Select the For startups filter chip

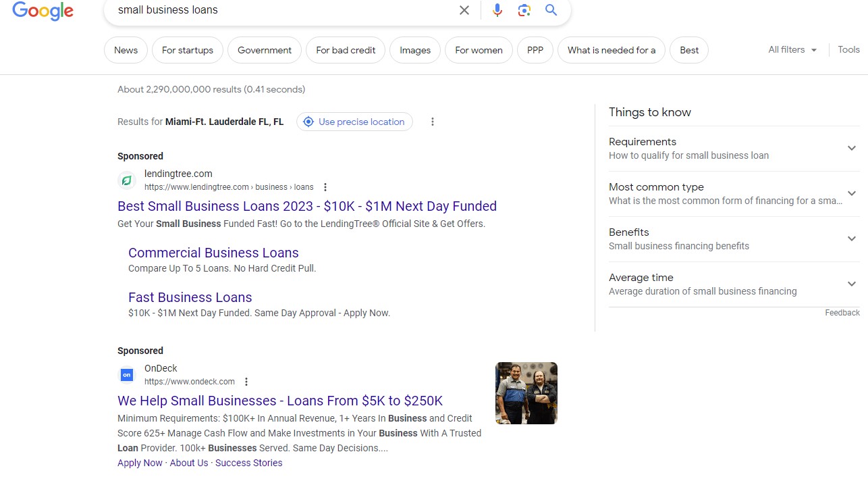coord(188,50)
